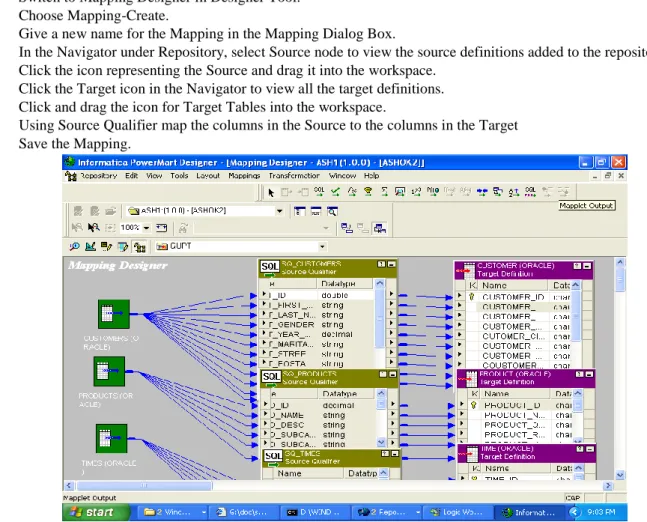This screenshot has height=522, width=647.
Task: Open the Tools menu
Action: click(179, 176)
